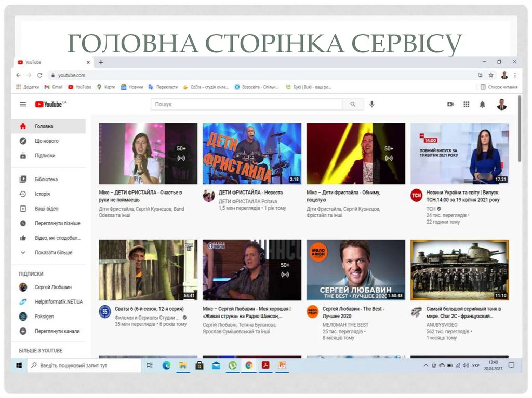Click 'Переглянути канали' link
The width and height of the screenshot is (532, 398).
57,331
